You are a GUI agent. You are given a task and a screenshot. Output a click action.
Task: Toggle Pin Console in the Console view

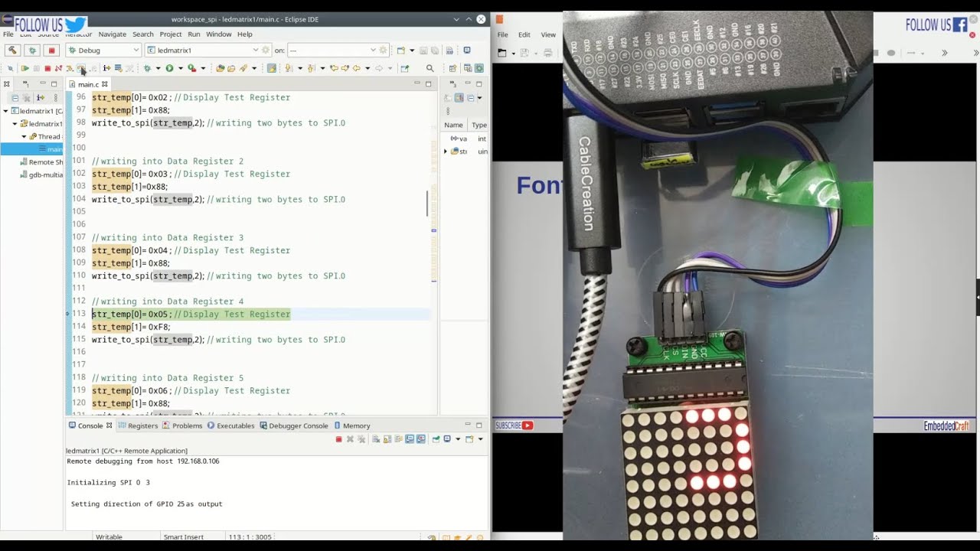point(436,439)
